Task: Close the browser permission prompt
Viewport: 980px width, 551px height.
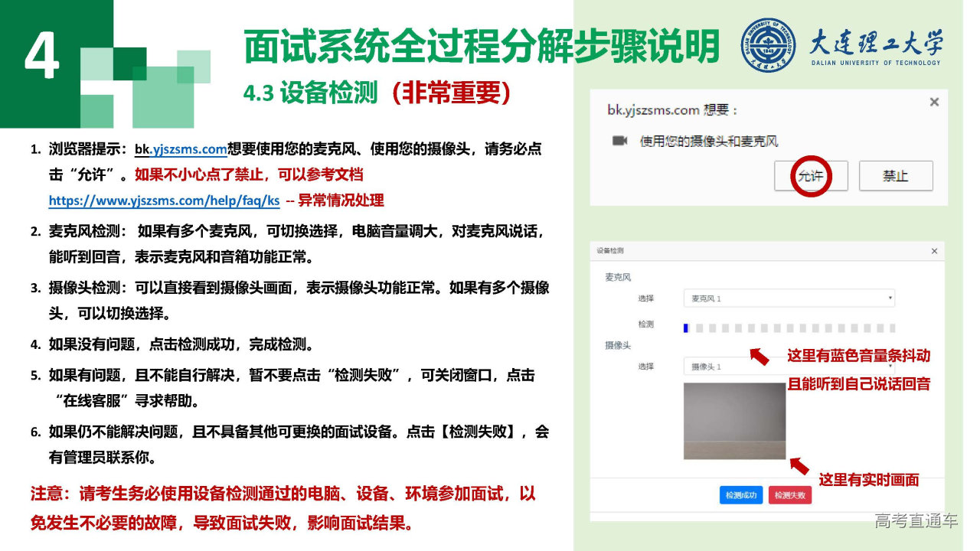Action: [x=933, y=102]
